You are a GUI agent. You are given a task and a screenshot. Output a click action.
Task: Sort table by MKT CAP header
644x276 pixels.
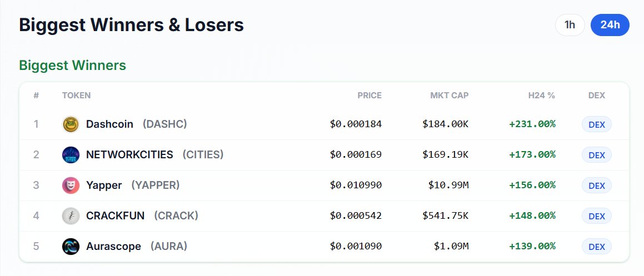click(450, 96)
